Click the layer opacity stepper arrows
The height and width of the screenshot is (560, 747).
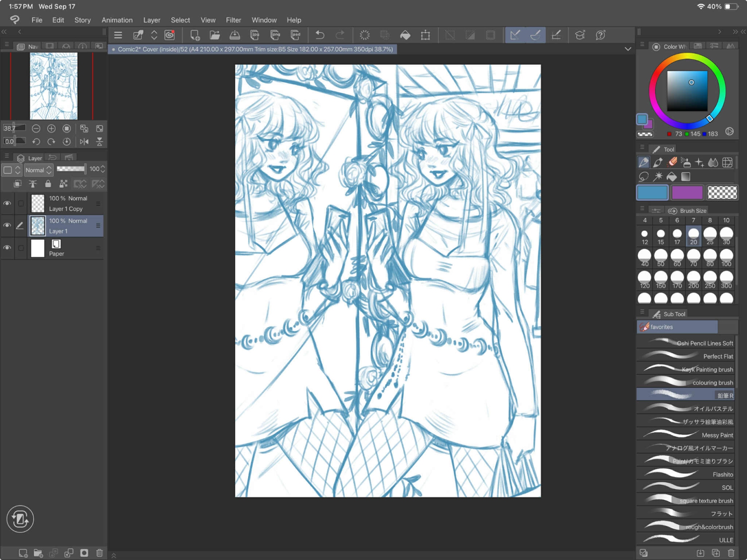[x=103, y=169]
